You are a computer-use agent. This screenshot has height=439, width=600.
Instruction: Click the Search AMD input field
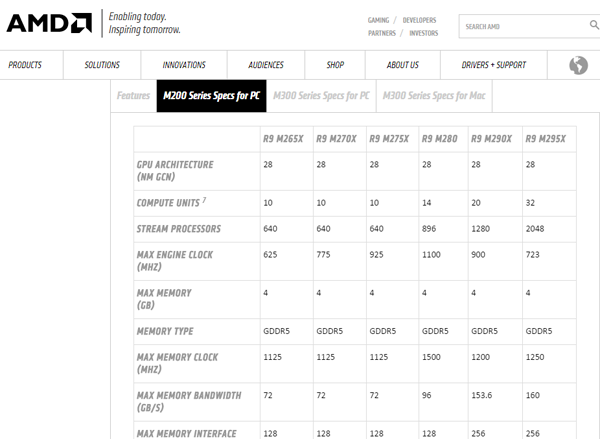515,26
